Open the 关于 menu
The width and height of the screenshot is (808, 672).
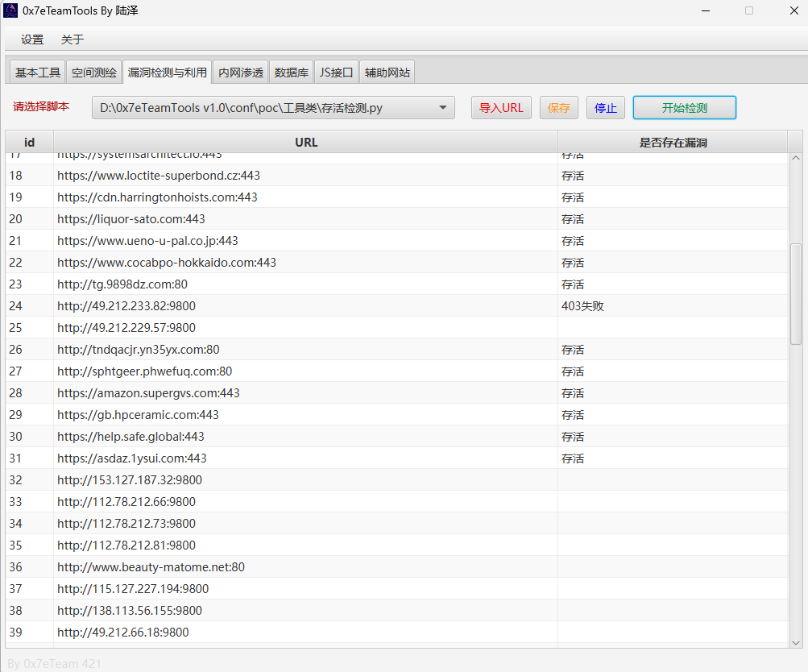coord(73,39)
